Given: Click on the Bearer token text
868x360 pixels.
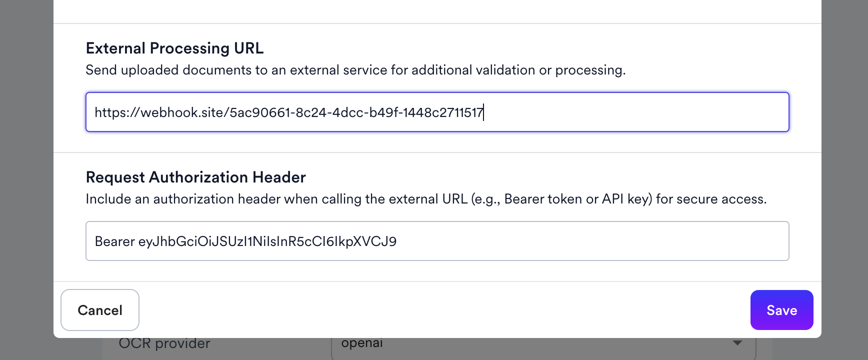Looking at the screenshot, I should point(267,241).
